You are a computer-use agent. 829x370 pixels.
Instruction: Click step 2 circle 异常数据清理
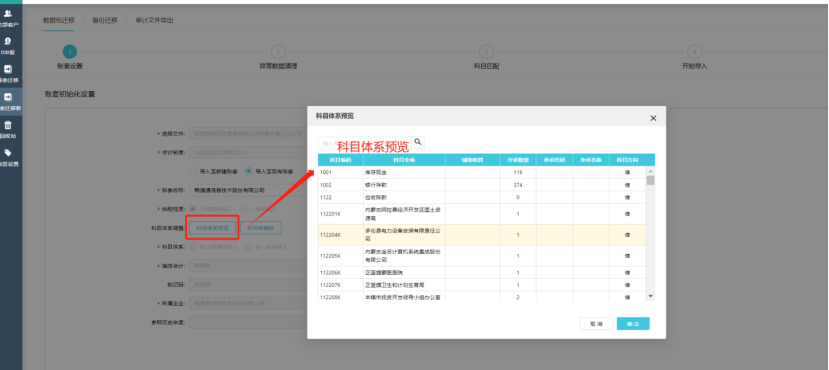coord(278,52)
